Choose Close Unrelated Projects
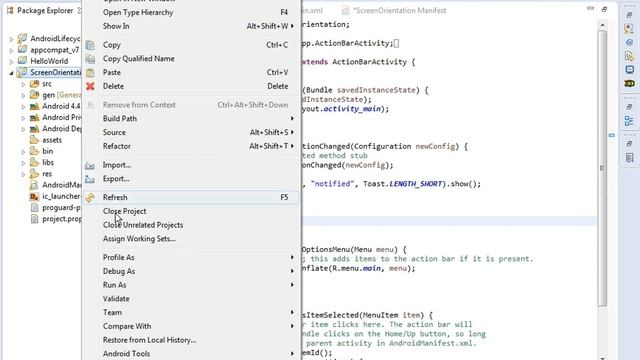This screenshot has width=640, height=360. click(191, 225)
